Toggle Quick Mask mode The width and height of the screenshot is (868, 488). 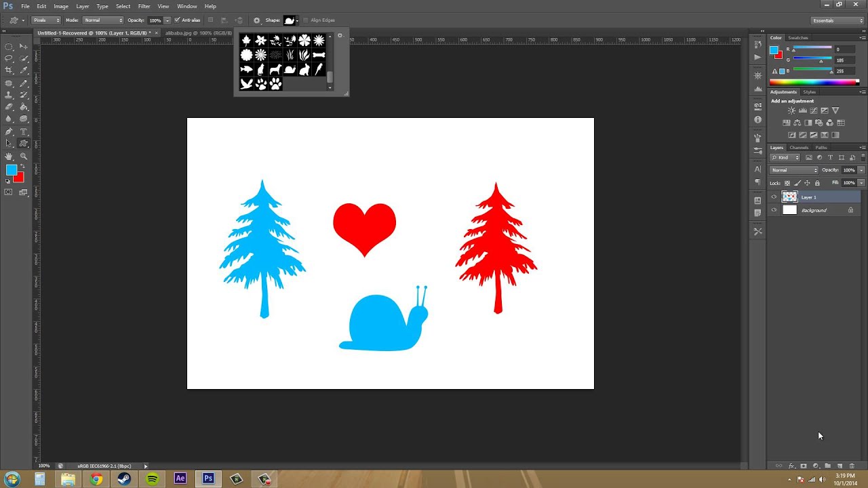tap(8, 192)
